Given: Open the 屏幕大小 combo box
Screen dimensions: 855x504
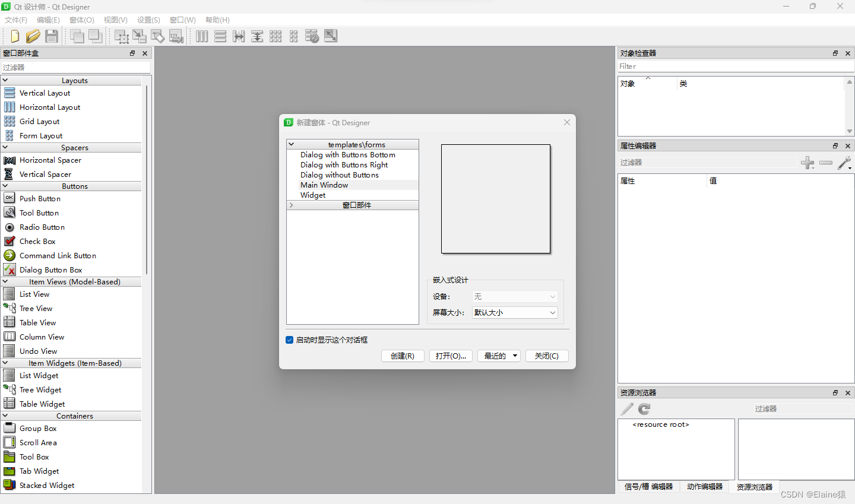Looking at the screenshot, I should pyautogui.click(x=515, y=312).
